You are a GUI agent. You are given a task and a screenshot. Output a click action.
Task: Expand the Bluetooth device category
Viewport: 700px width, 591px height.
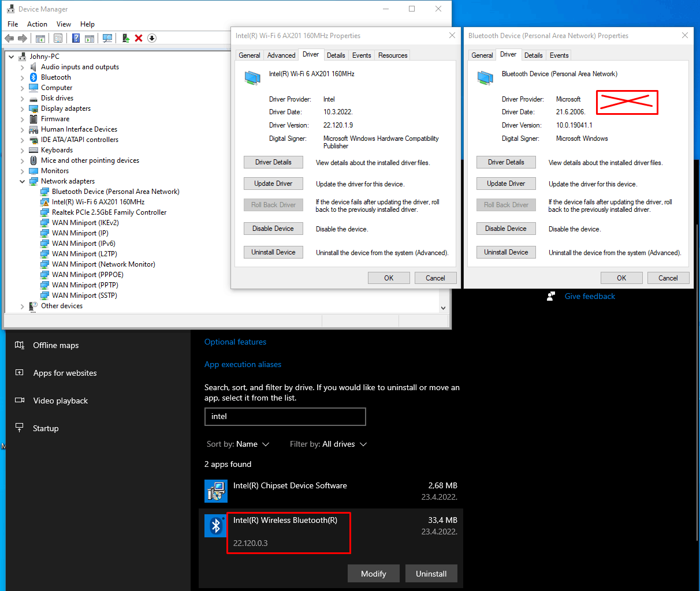[23, 77]
